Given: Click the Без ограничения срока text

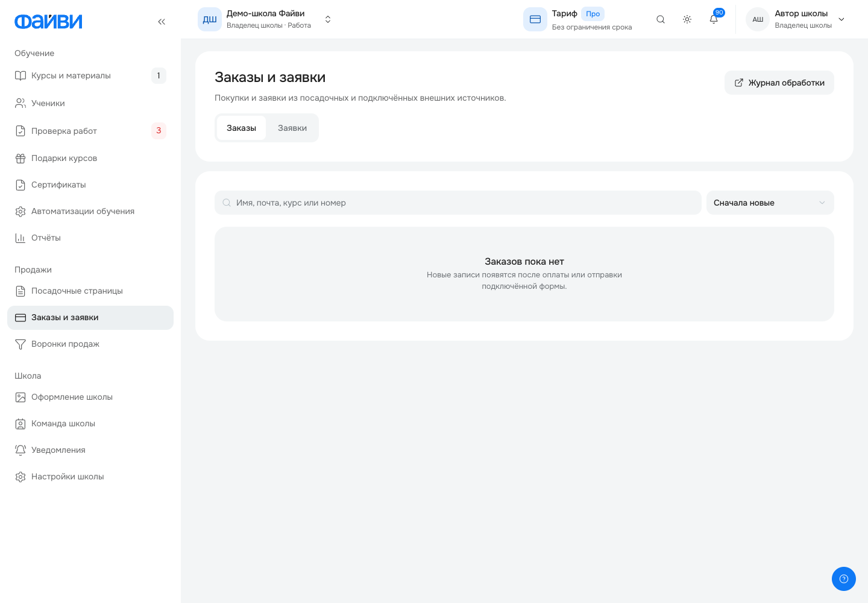Looking at the screenshot, I should [592, 27].
